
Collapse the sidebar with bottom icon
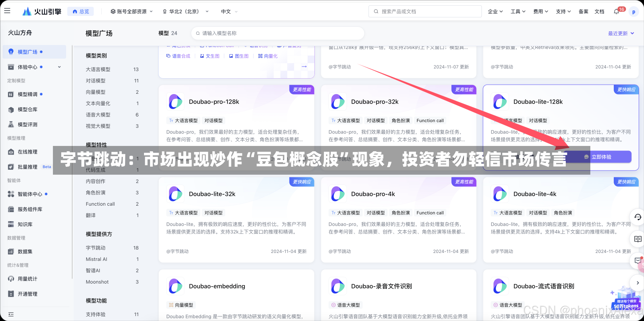click(11, 314)
